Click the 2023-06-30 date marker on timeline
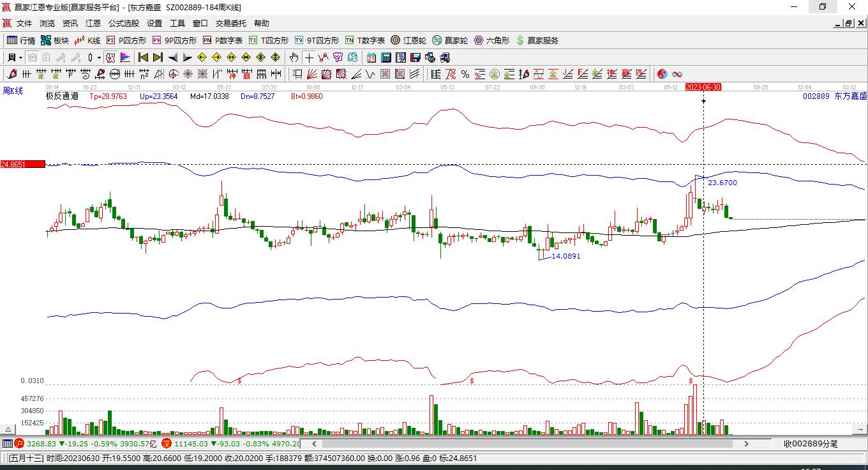 (x=703, y=86)
